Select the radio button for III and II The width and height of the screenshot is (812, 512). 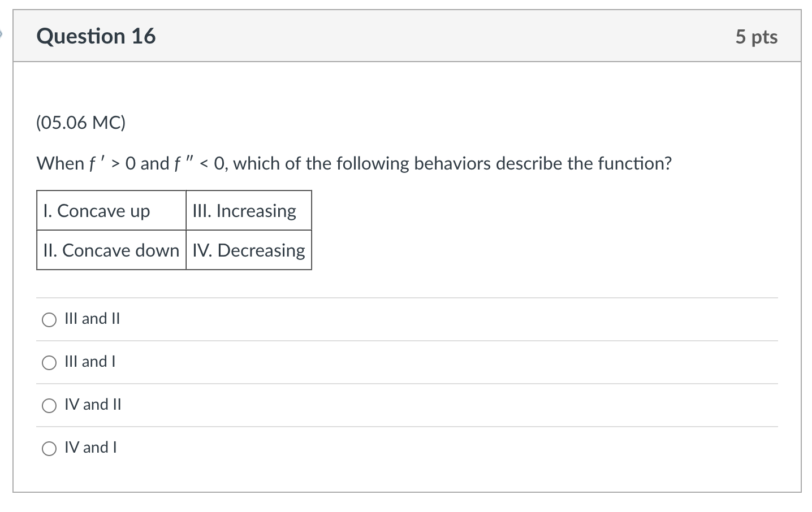[49, 320]
